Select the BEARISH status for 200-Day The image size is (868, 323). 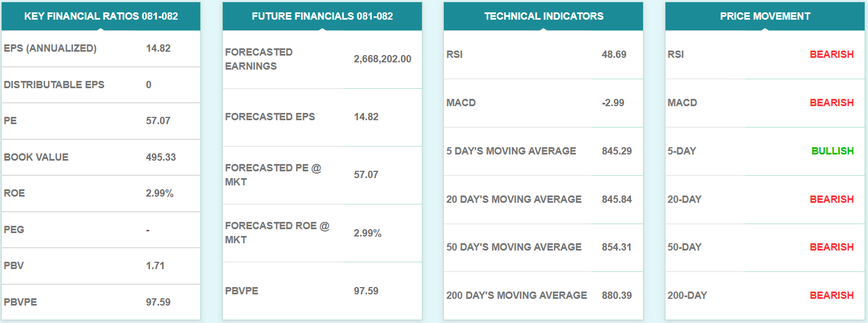click(x=831, y=295)
